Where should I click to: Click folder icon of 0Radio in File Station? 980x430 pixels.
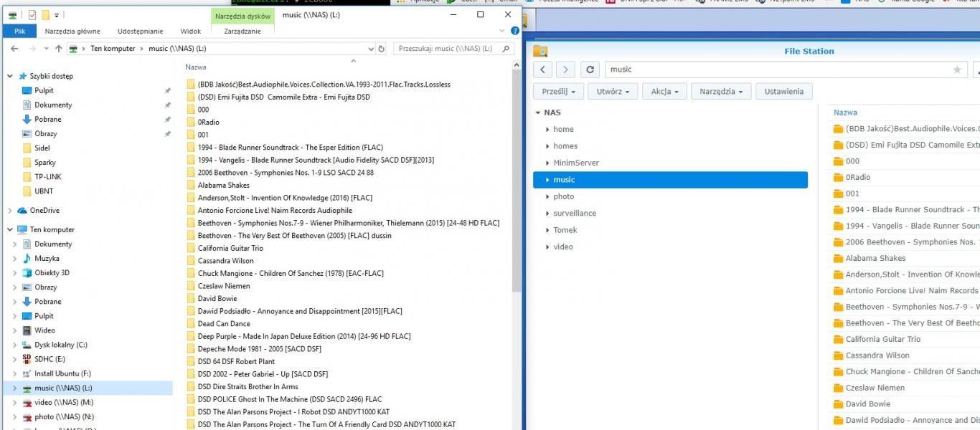[838, 177]
